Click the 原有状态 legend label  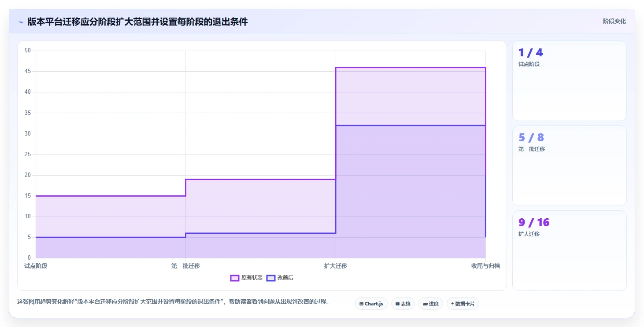coord(252,278)
